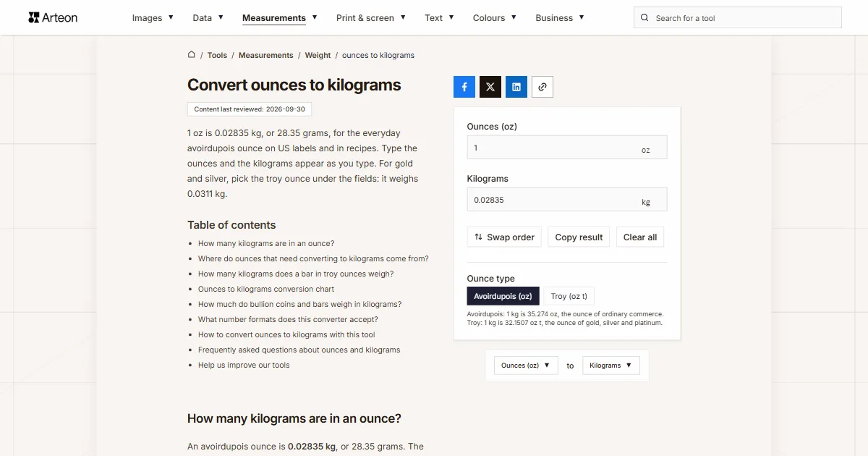Open the Images menu

coord(153,18)
